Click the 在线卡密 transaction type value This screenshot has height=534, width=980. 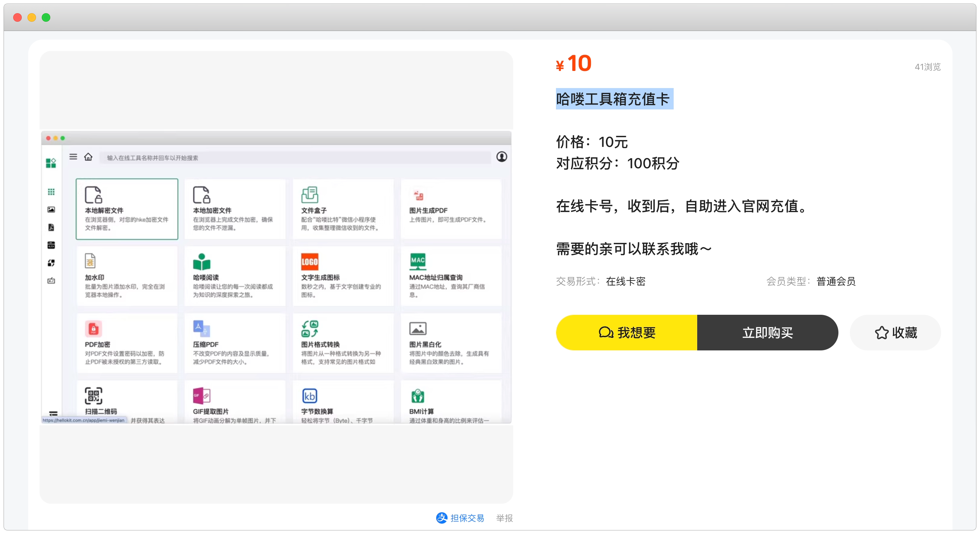tap(626, 282)
